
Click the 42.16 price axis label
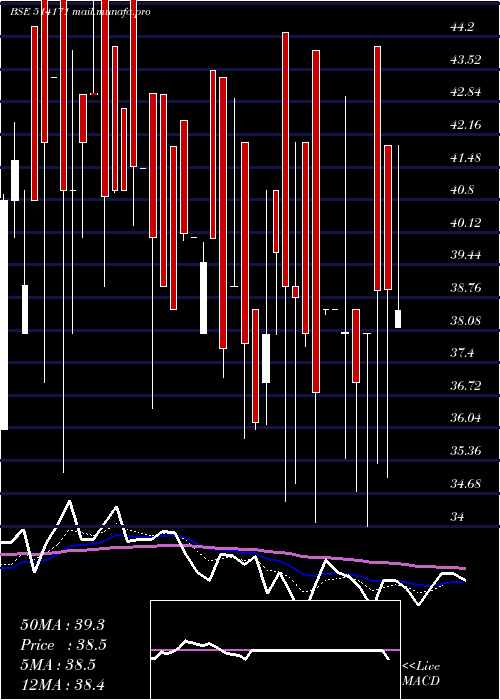pyautogui.click(x=466, y=125)
